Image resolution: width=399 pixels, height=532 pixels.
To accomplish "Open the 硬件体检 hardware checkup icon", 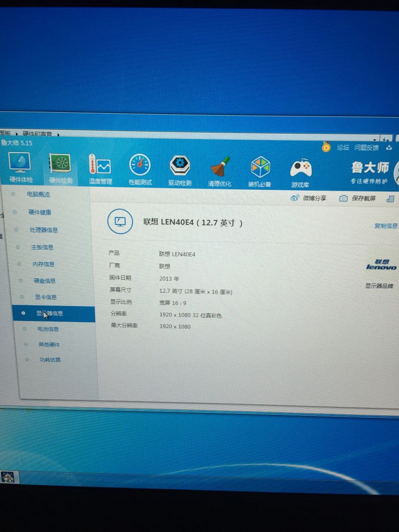I will coord(19,167).
